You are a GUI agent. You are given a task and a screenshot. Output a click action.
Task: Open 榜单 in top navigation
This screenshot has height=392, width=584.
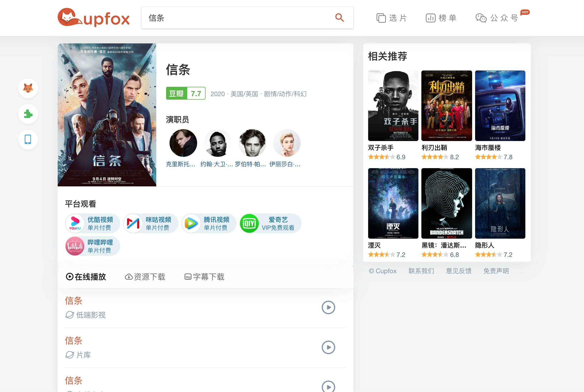[x=441, y=18]
